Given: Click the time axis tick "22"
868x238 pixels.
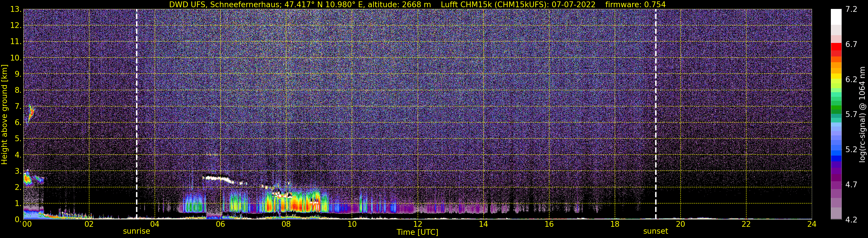Looking at the screenshot, I should pyautogui.click(x=746, y=224).
